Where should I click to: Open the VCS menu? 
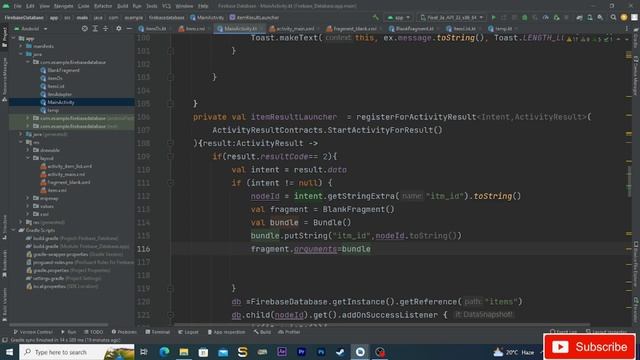click(167, 6)
